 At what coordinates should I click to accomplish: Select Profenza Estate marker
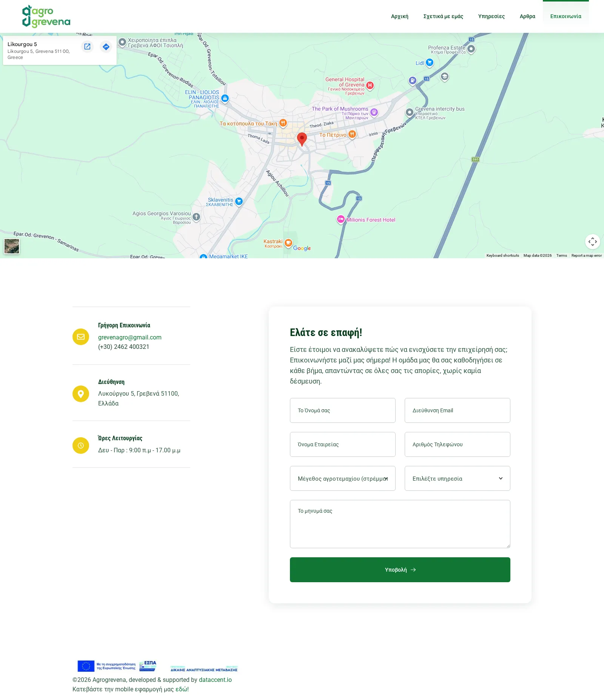(x=471, y=49)
